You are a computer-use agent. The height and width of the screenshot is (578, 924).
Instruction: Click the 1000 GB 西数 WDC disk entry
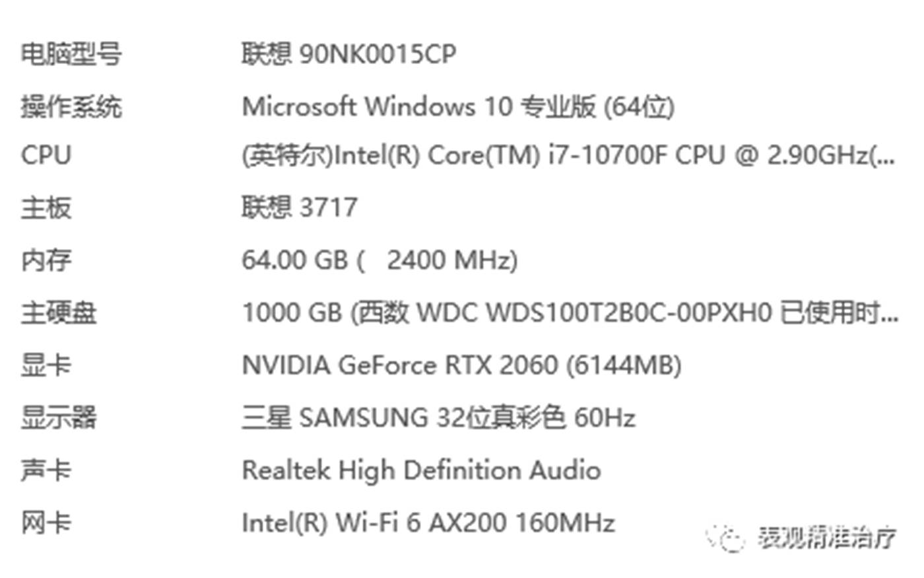coord(570,312)
